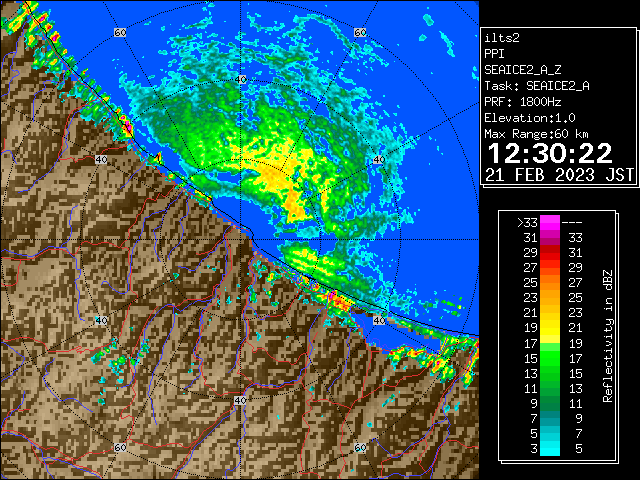This screenshot has width=640, height=480.
Task: Click the southeast '60' range ring label
Action: coord(360,447)
